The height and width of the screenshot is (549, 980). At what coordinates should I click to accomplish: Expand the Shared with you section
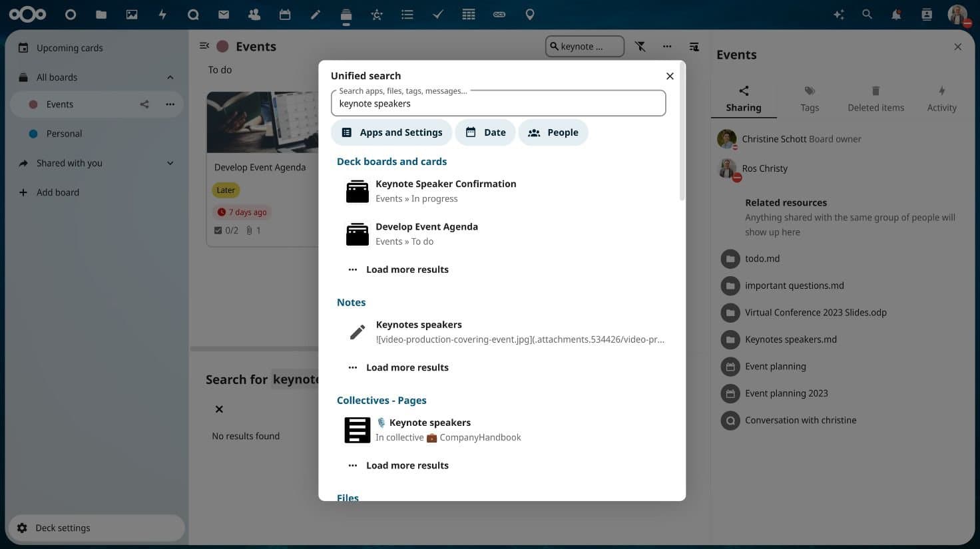tap(170, 162)
